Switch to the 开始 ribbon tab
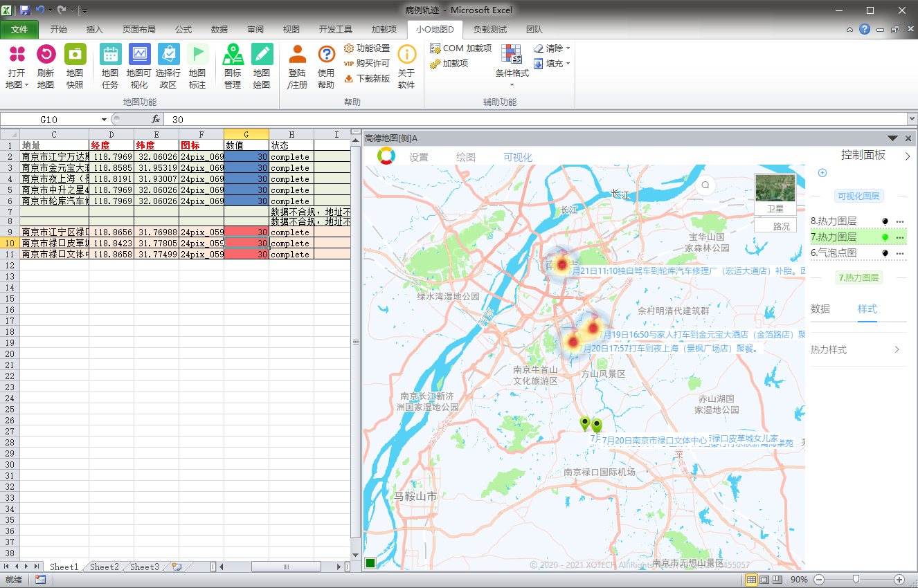 [59, 30]
